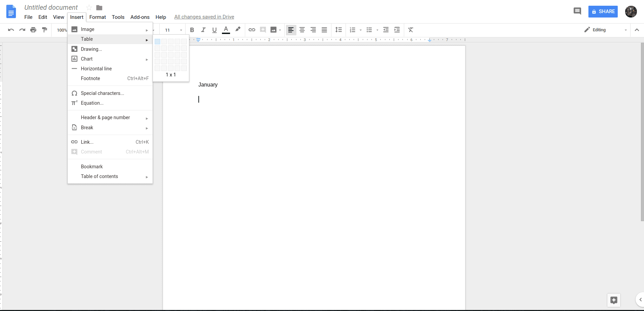The height and width of the screenshot is (311, 644).
Task: Select the Paint format tool
Action: pyautogui.click(x=44, y=30)
